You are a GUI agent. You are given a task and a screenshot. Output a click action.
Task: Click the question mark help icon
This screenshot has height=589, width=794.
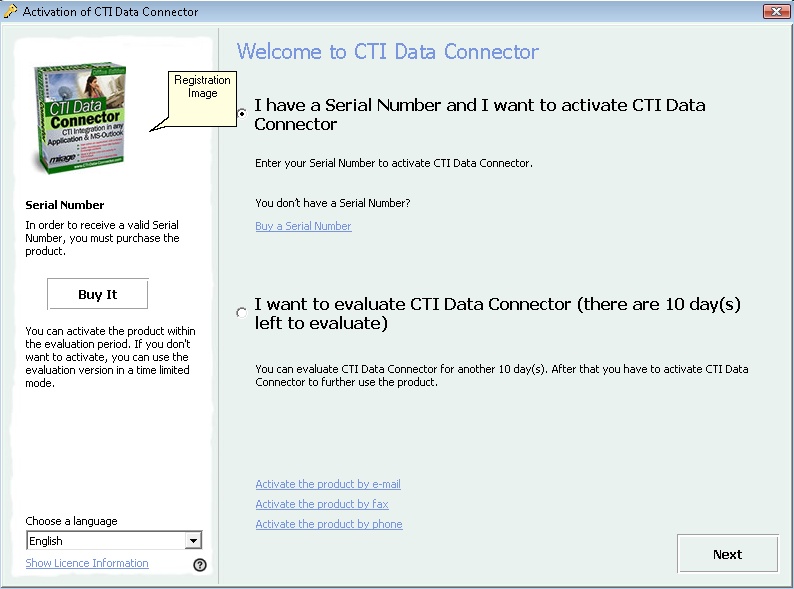pyautogui.click(x=200, y=565)
